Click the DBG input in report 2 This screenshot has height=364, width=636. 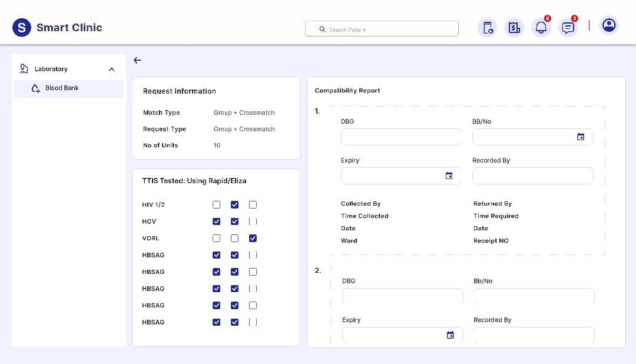point(402,296)
